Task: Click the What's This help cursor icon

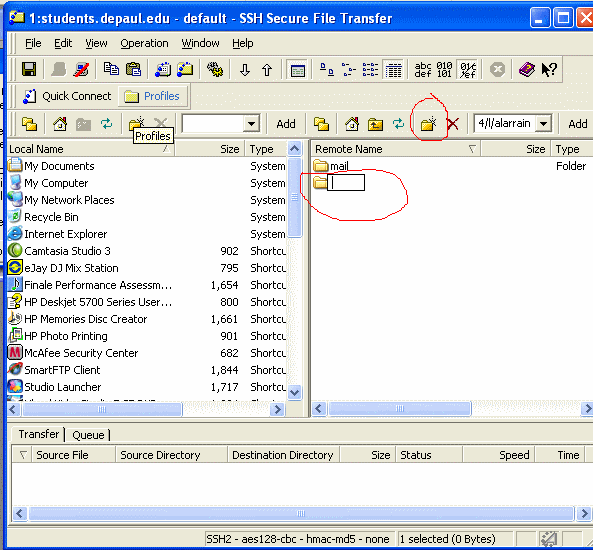Action: (x=549, y=70)
